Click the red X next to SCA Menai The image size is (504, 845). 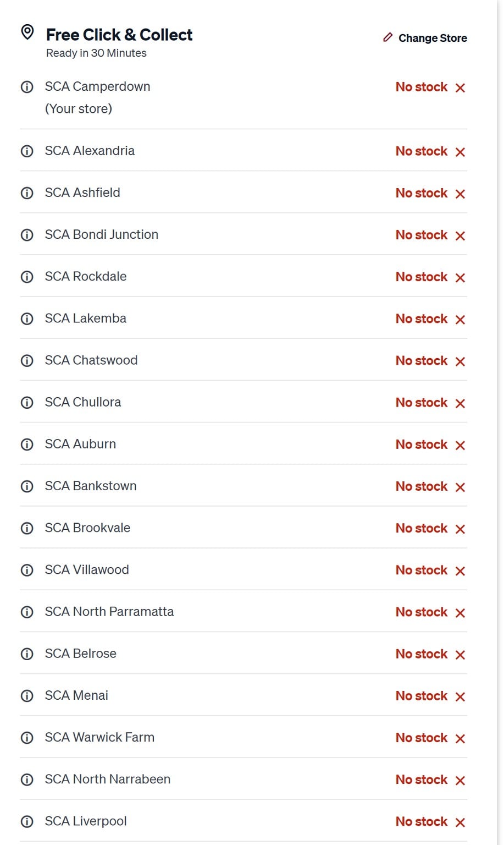click(461, 696)
